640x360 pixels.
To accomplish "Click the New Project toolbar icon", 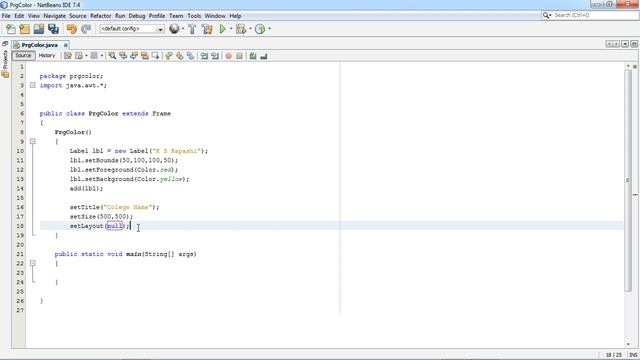I will tap(25, 29).
